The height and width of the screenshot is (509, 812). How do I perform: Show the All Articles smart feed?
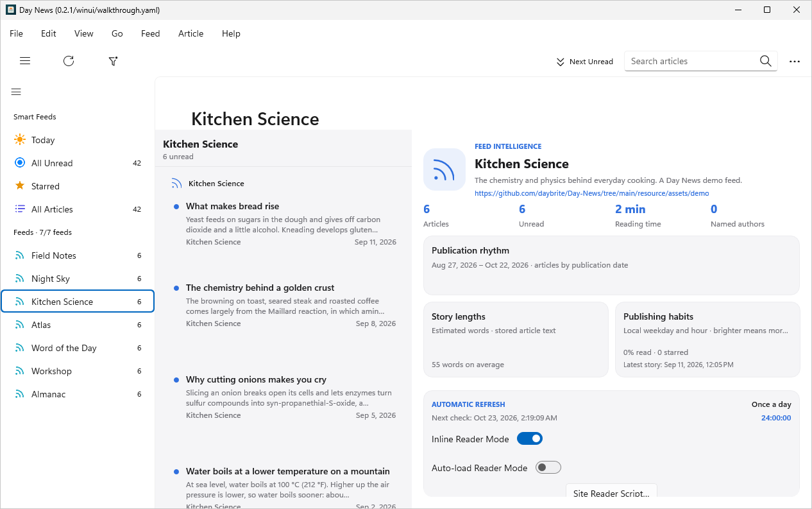(x=78, y=209)
